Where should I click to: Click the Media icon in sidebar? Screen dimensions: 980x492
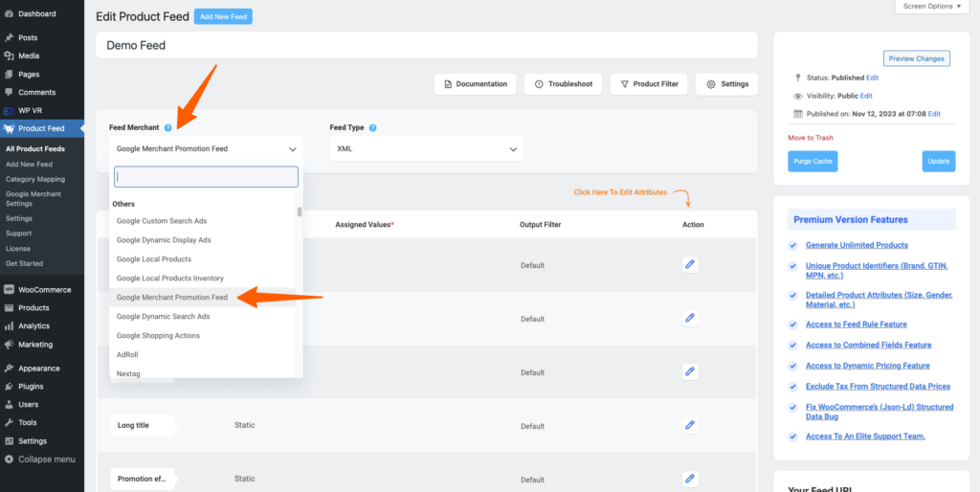[x=9, y=56]
